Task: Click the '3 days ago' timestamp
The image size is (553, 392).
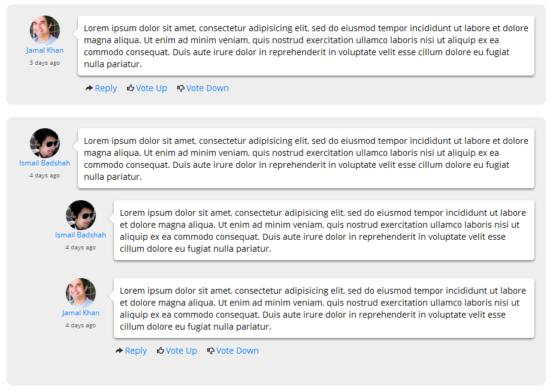Action: click(45, 63)
